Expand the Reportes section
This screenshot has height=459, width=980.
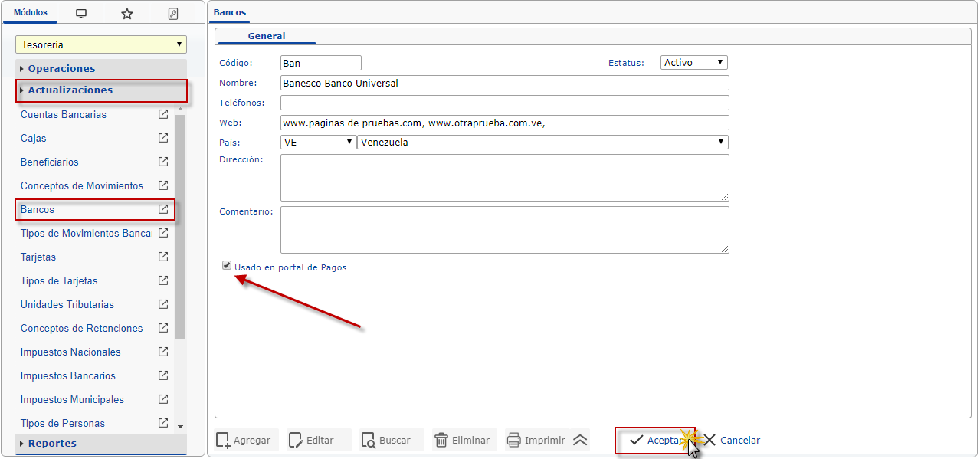point(52,443)
